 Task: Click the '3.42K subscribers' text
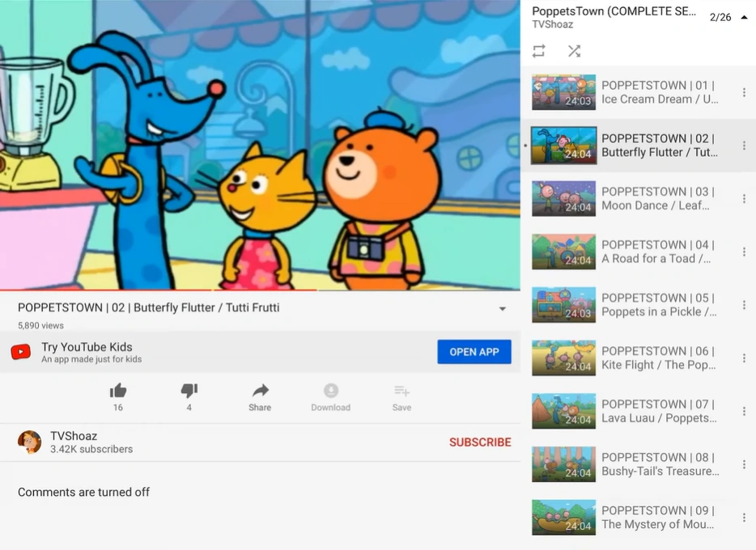coord(91,450)
